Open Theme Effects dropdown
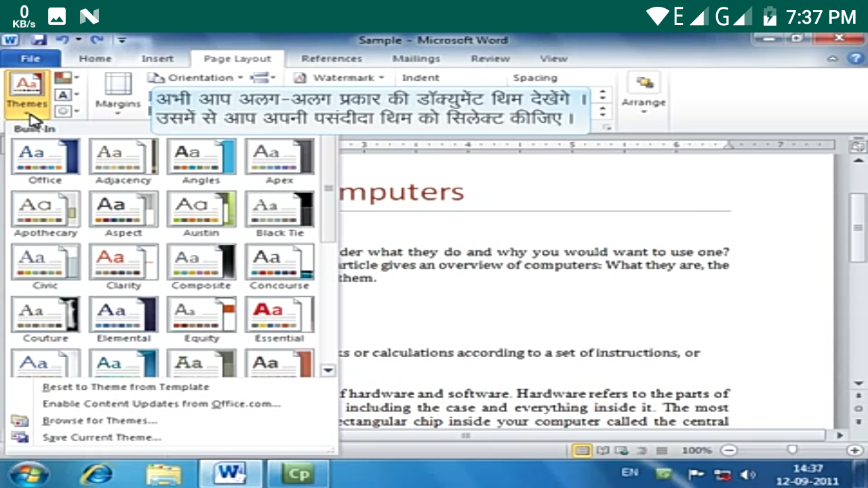This screenshot has width=868, height=488. 66,110
